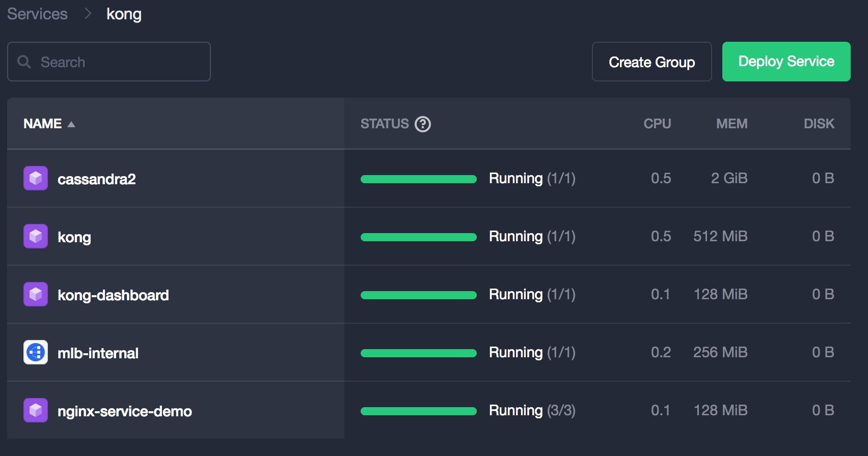Toggle the NAME column sort arrow

71,124
